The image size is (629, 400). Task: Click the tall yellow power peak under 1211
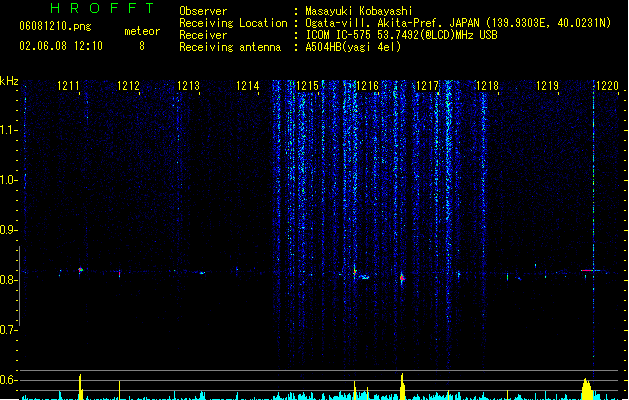80,387
